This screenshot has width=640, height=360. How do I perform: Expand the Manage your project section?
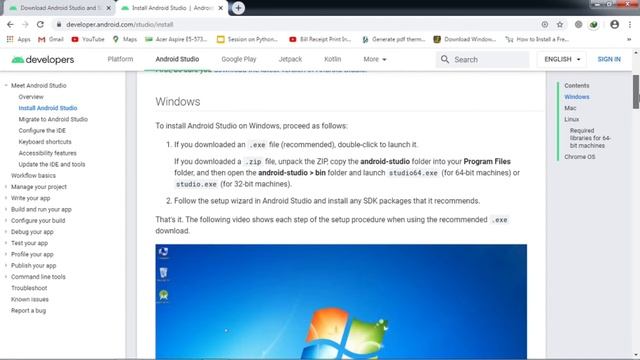6,187
